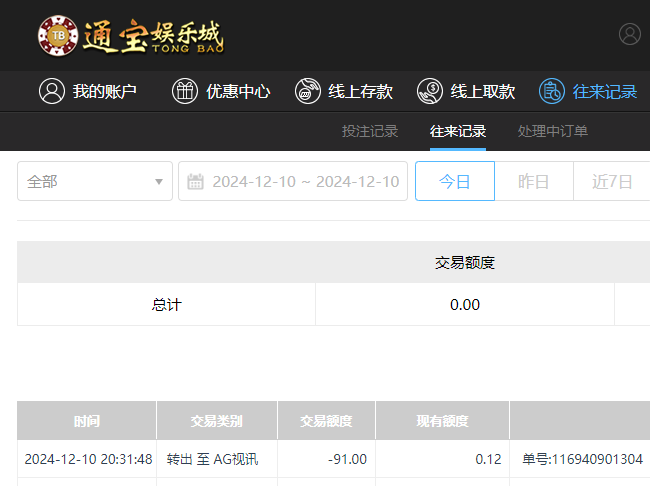Click the 线上存款 deposit icon
The width and height of the screenshot is (650, 486).
(308, 91)
